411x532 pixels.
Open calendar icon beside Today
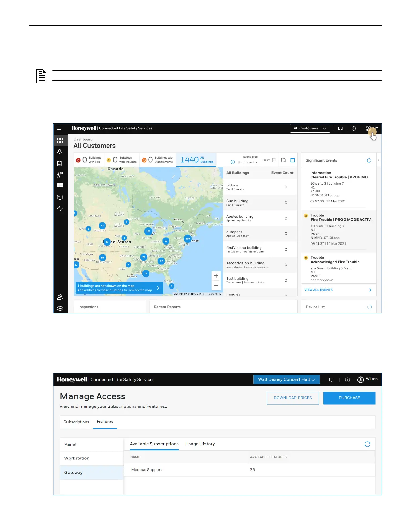pyautogui.click(x=274, y=160)
